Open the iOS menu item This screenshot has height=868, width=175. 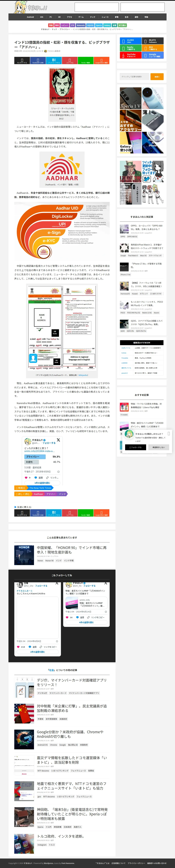[41, 17]
